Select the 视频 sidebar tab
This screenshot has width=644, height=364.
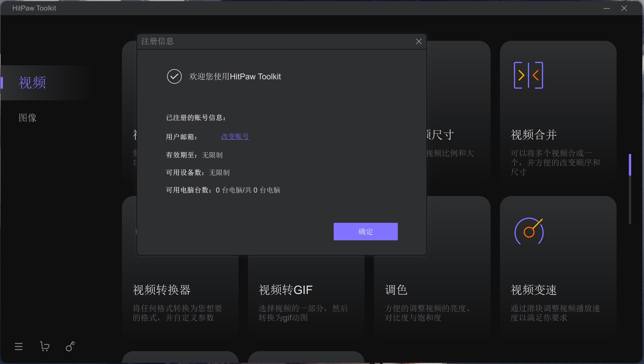[x=32, y=83]
